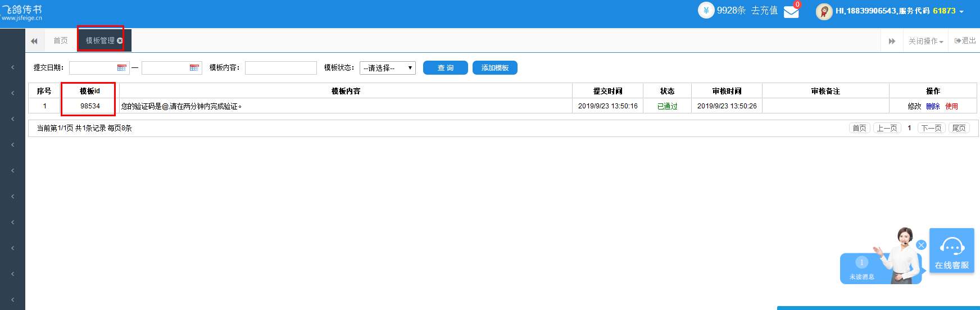Screen dimensions: 980x310
Task: Open the end date calendar picker icon
Action: click(x=194, y=68)
